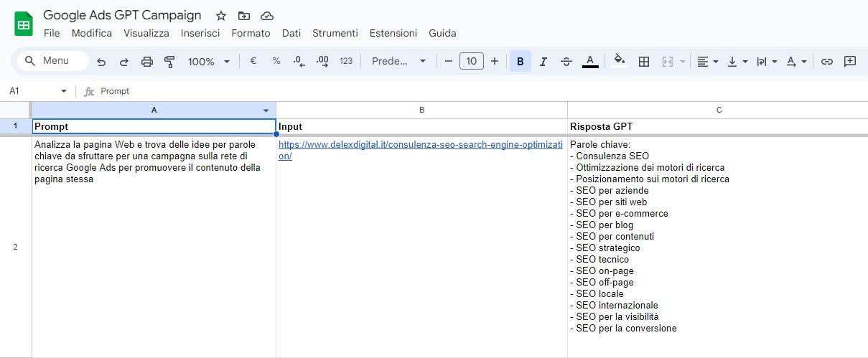868x358 pixels.
Task: Open horizontal align dropdown
Action: click(x=708, y=62)
